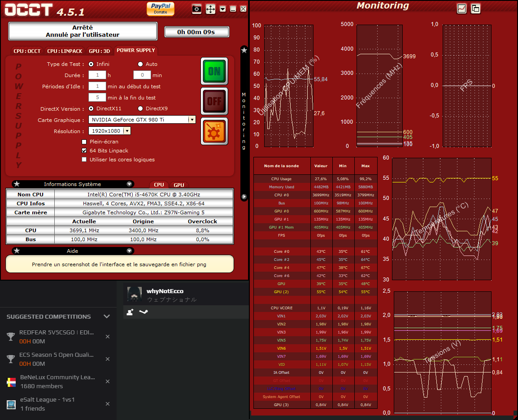518x420 pixels.
Task: Click the star icon beside Aide
Action: pyautogui.click(x=17, y=251)
